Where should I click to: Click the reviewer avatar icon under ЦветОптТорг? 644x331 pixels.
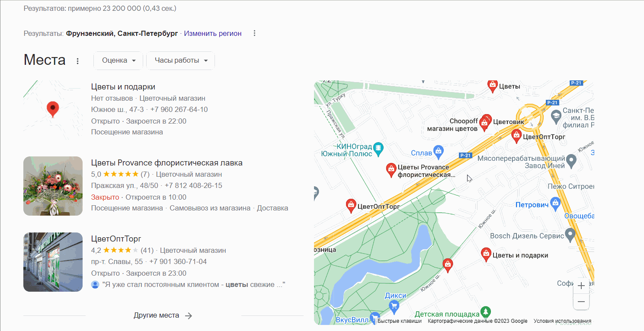(x=95, y=285)
